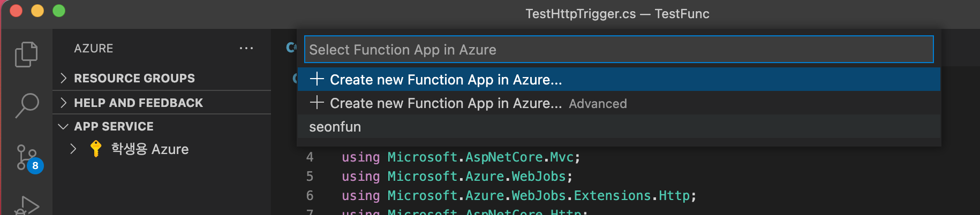Open the Explorer view icon
980x215 pixels.
pos(26,54)
